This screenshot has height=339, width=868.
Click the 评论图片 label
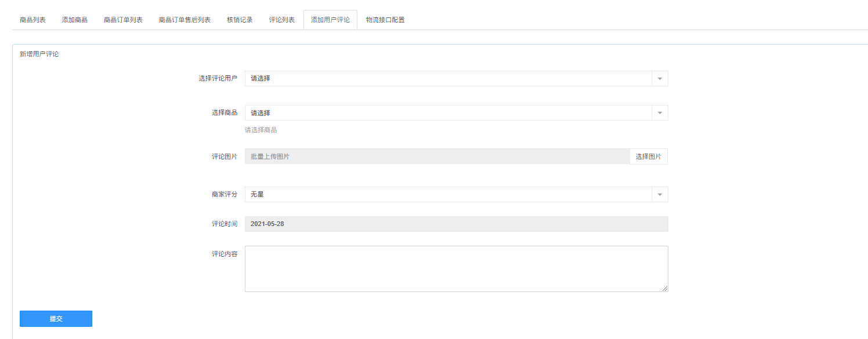tap(225, 156)
